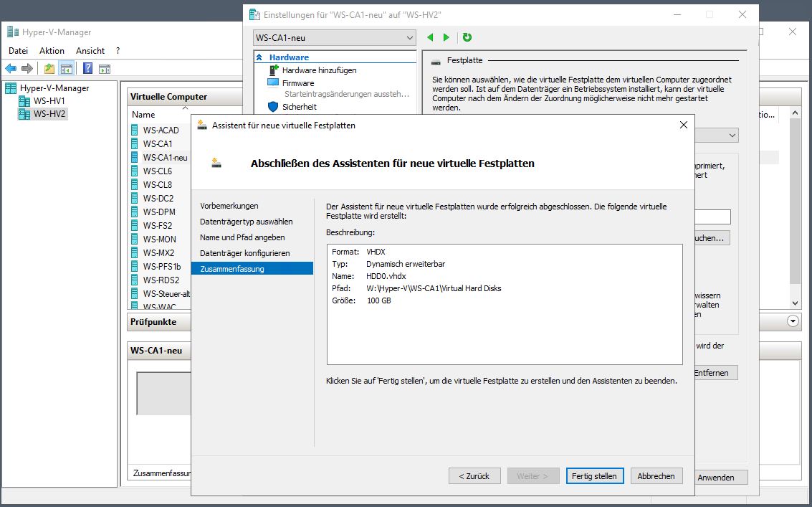The height and width of the screenshot is (507, 812).
Task: Click Fertig stellen to create disk
Action: (x=595, y=476)
